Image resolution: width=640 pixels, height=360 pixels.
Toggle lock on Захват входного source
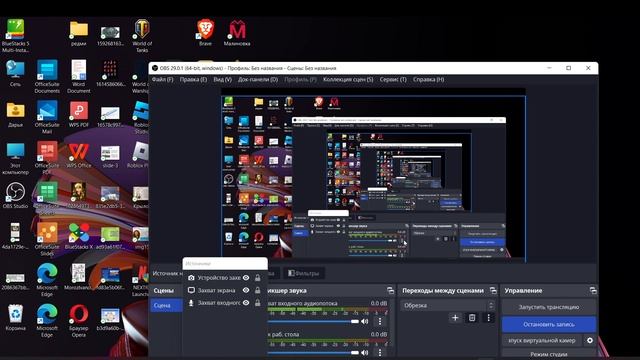pyautogui.click(x=258, y=303)
